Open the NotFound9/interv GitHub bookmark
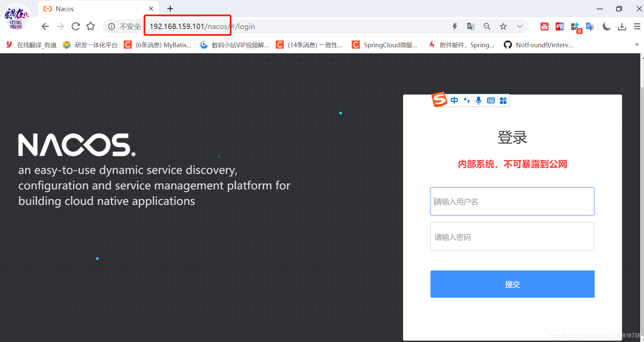Viewport: 644px width, 342px height. 538,45
